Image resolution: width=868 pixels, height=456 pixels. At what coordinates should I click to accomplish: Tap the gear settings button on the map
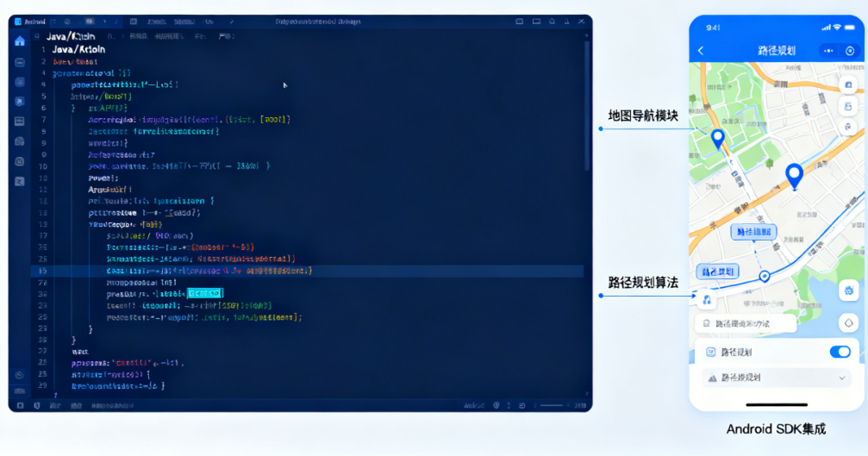tap(849, 290)
